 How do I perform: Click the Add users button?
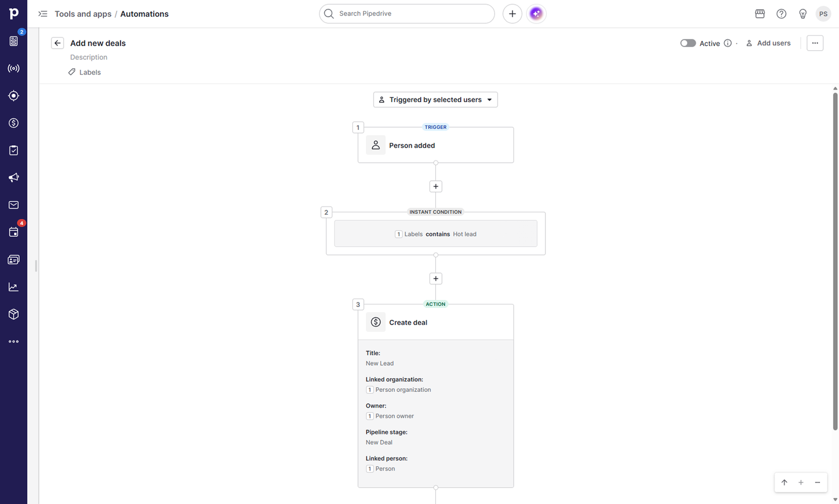point(768,43)
